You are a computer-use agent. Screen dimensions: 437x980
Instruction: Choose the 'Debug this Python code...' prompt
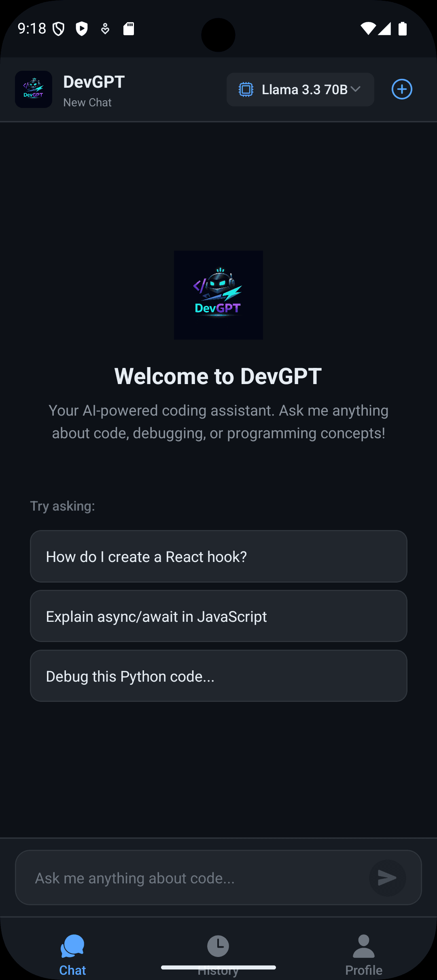pos(218,676)
